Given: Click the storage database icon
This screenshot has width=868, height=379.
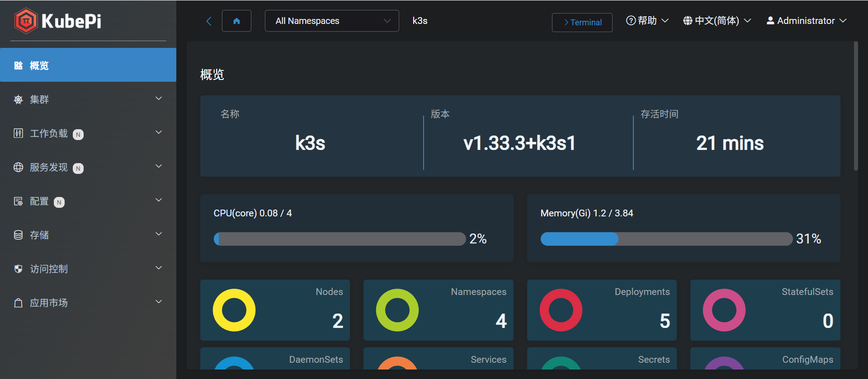Looking at the screenshot, I should click(18, 235).
